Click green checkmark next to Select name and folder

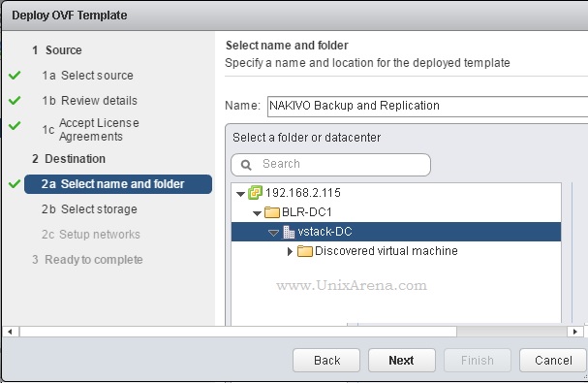point(15,184)
